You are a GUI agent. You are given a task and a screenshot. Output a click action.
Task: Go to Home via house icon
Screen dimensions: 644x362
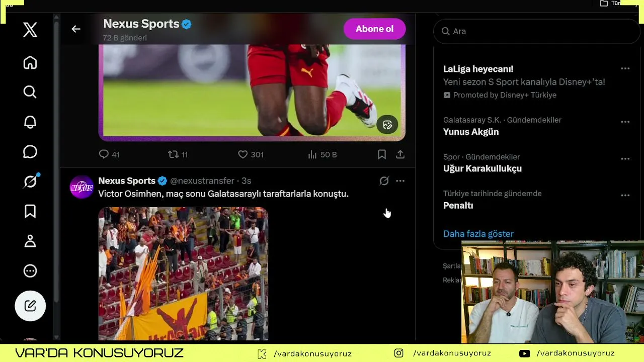(30, 63)
